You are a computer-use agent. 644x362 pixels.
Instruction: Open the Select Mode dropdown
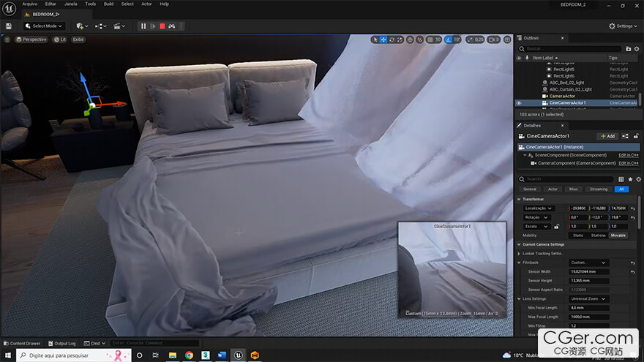43,26
